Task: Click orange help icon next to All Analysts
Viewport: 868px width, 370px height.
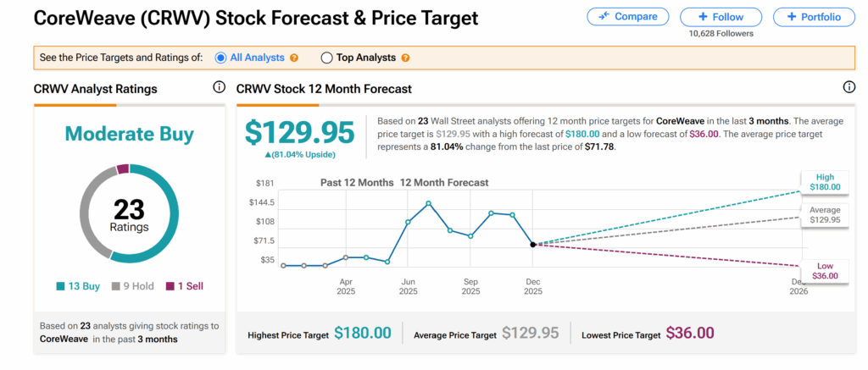Action: [294, 58]
